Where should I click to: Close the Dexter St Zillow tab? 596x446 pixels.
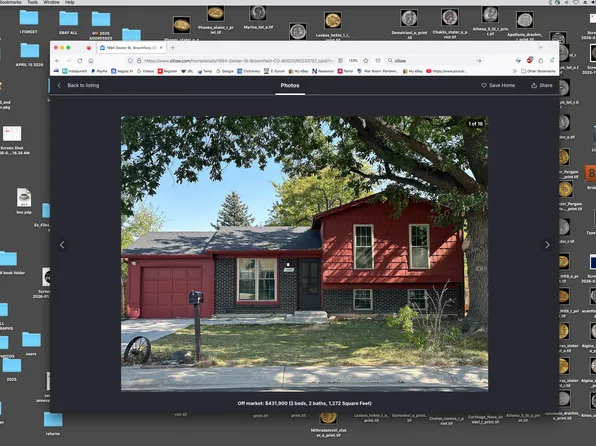coord(161,48)
